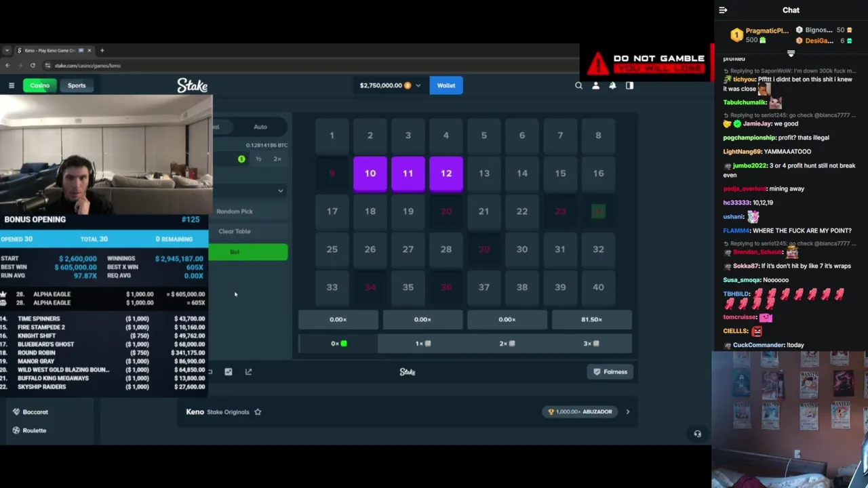The height and width of the screenshot is (488, 868).
Task: Select Keno tile 21
Action: [x=484, y=211]
